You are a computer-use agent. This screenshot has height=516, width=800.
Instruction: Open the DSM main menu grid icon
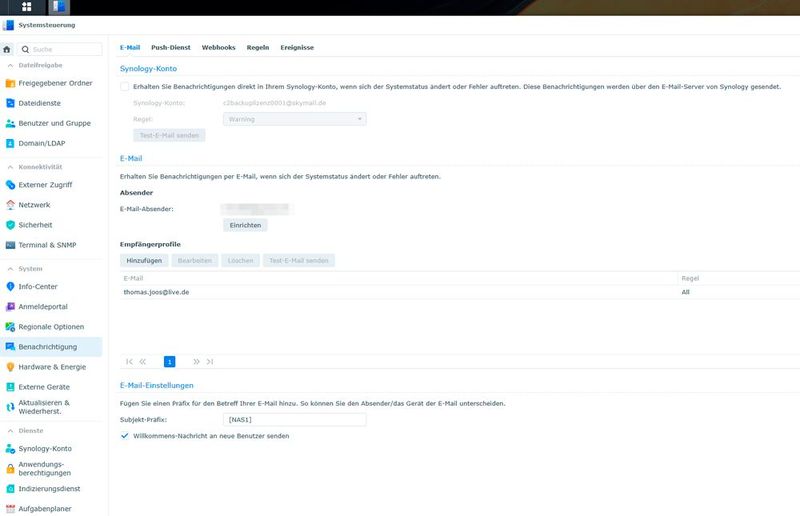pos(27,7)
